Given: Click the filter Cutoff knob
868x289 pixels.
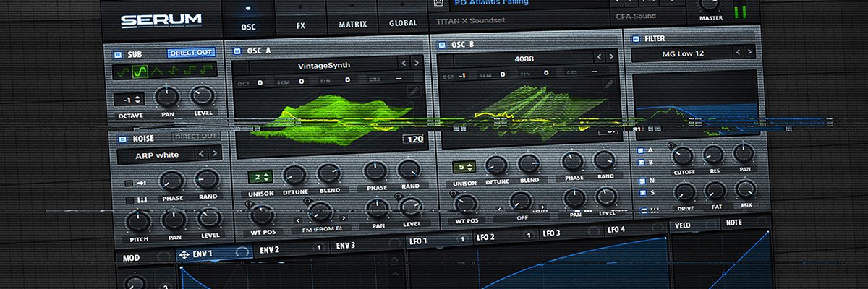Looking at the screenshot, I should coord(682,155).
